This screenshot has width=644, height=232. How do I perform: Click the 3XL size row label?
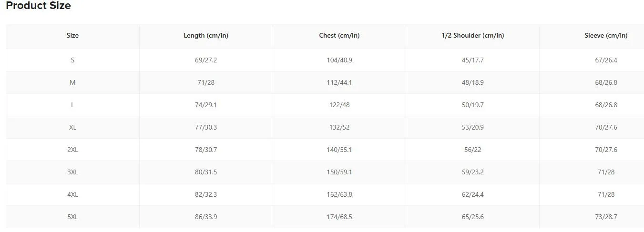(72, 172)
